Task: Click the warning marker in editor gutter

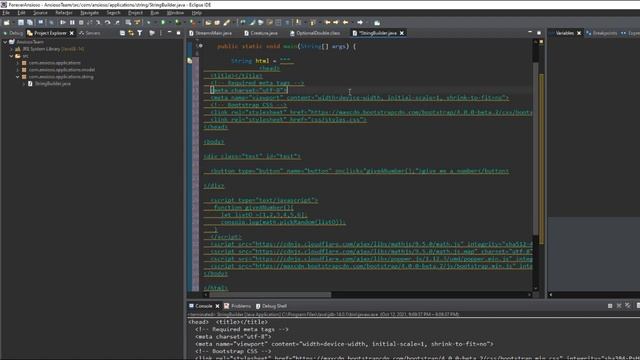Action: [190, 60]
